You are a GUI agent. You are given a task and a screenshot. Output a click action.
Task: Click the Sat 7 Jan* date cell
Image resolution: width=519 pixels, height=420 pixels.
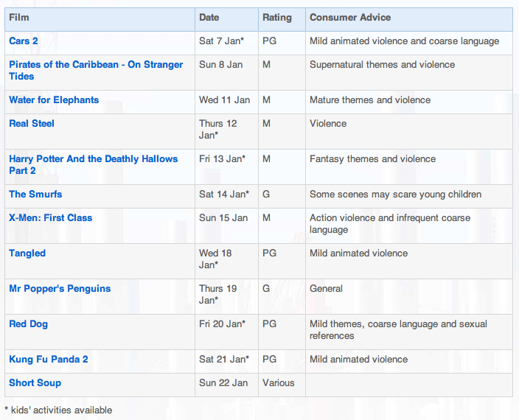pos(222,41)
